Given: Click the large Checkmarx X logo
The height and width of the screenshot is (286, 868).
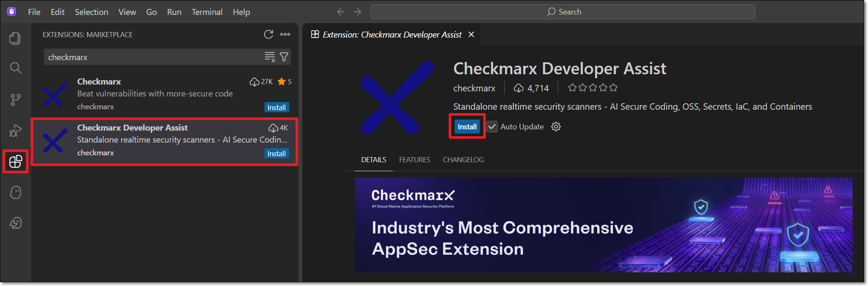Looking at the screenshot, I should [x=398, y=98].
